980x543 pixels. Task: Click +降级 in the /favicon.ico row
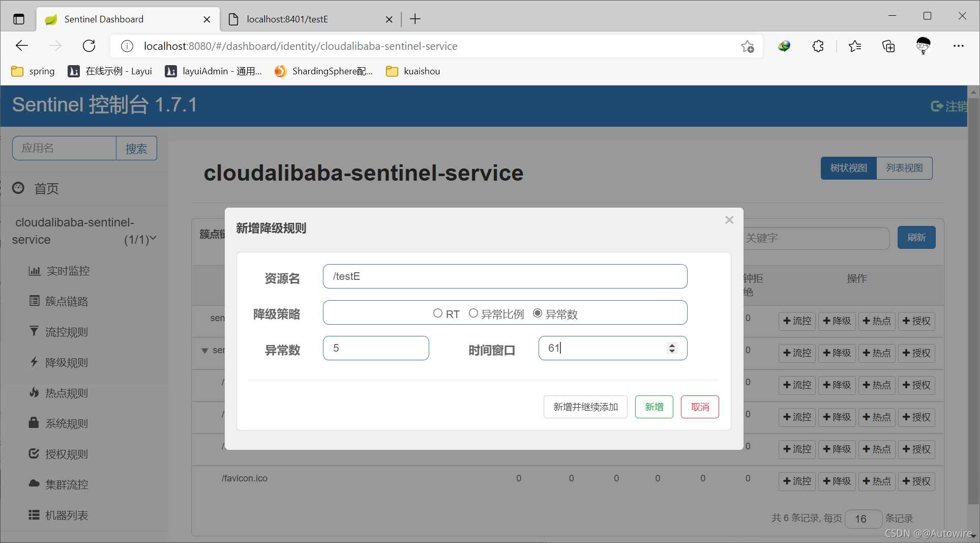click(x=837, y=481)
